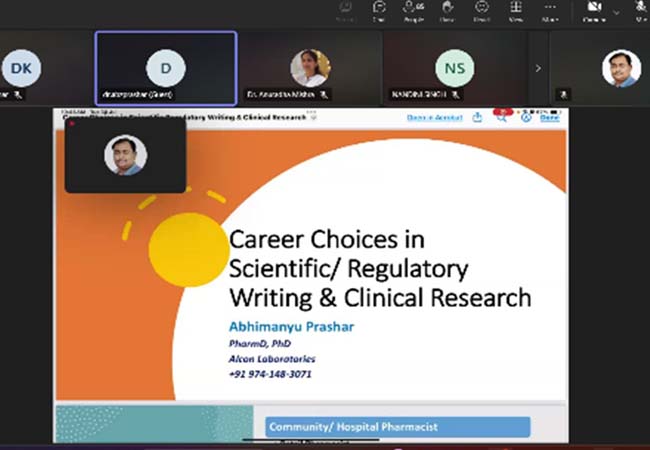Click the share icon in the document header
The width and height of the screenshot is (650, 450).
pos(477,118)
